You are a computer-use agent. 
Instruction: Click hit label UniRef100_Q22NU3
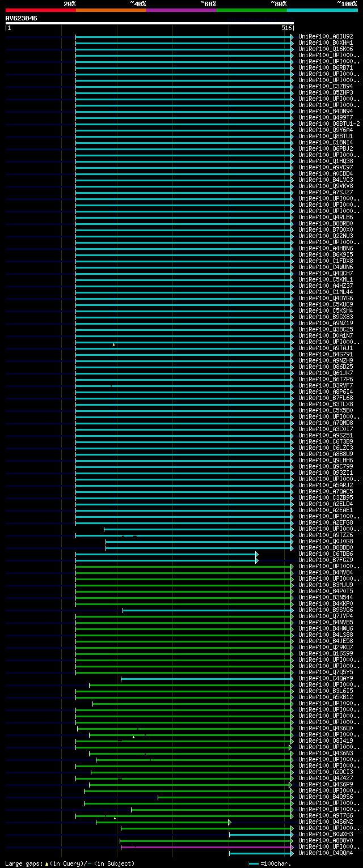coord(326,236)
